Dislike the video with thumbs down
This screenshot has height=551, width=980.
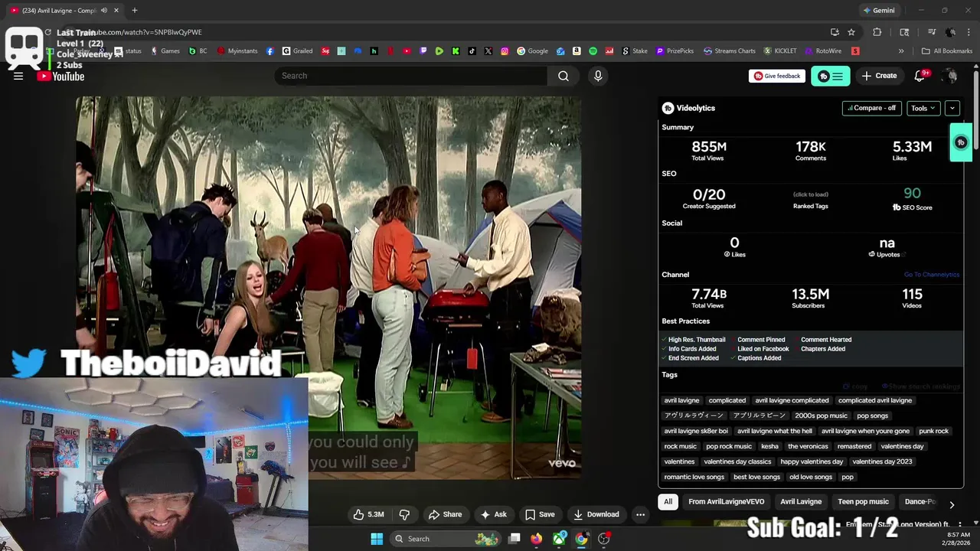point(404,514)
